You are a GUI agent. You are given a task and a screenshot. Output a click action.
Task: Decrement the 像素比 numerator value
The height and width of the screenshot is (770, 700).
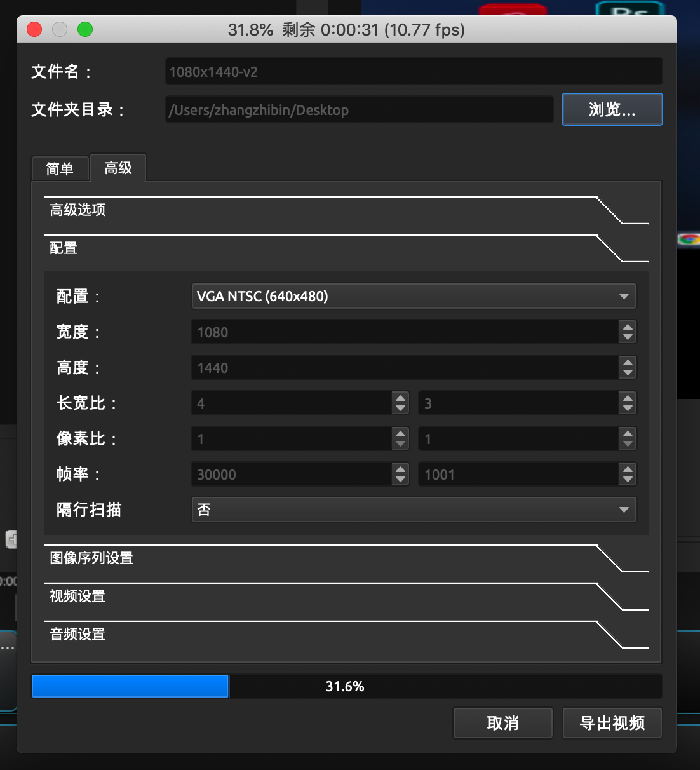pos(400,443)
